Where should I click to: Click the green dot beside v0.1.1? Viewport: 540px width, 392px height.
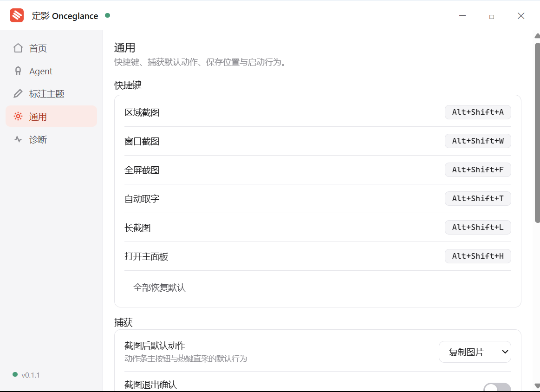[15, 374]
